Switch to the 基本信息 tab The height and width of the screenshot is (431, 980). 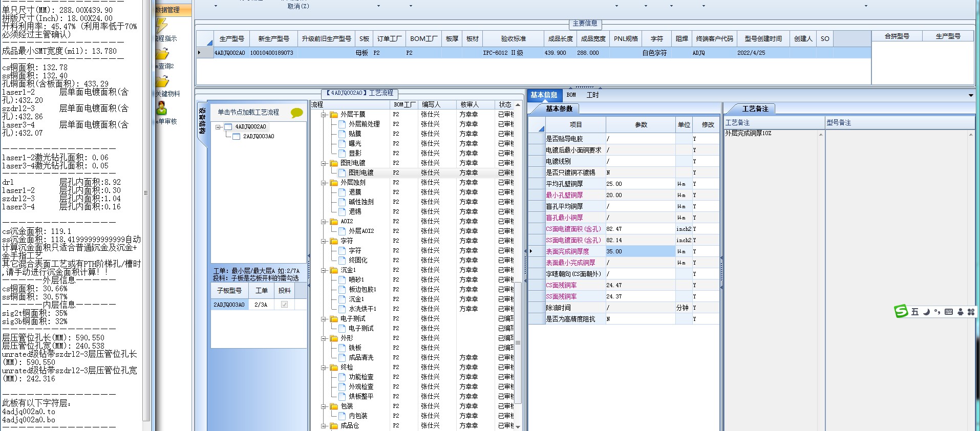(544, 95)
